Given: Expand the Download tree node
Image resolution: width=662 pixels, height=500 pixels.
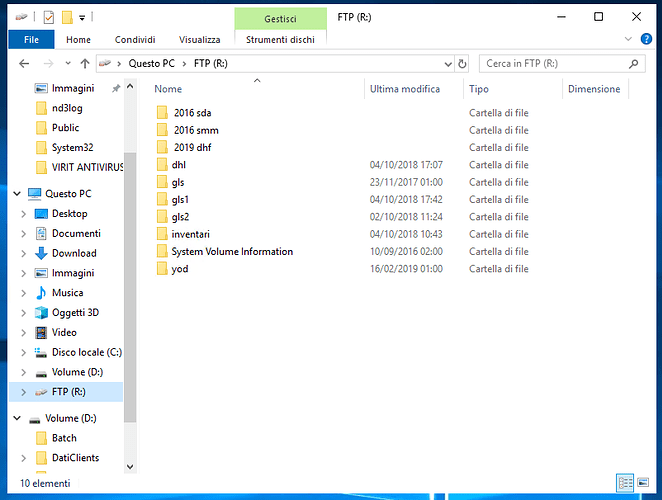Looking at the screenshot, I should tap(24, 253).
